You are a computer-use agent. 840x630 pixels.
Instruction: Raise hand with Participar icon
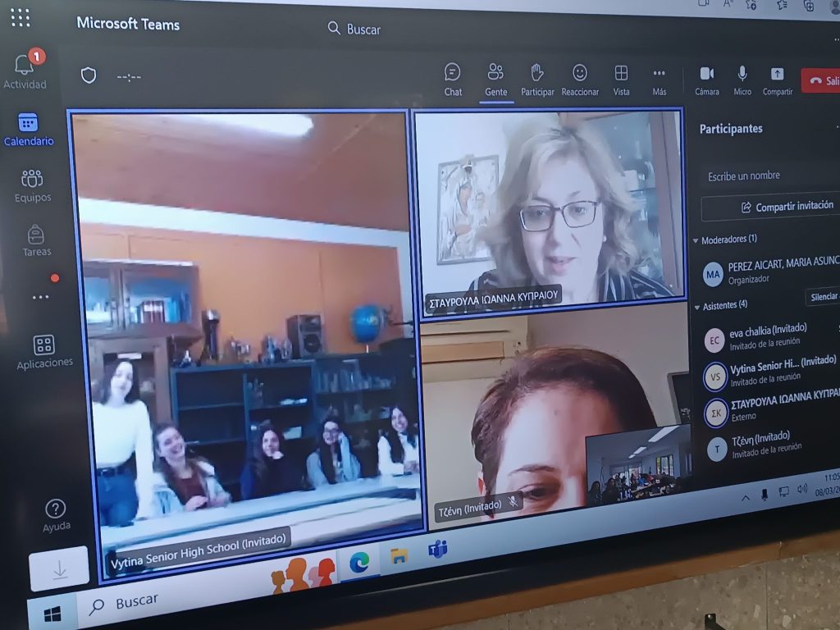point(537,79)
